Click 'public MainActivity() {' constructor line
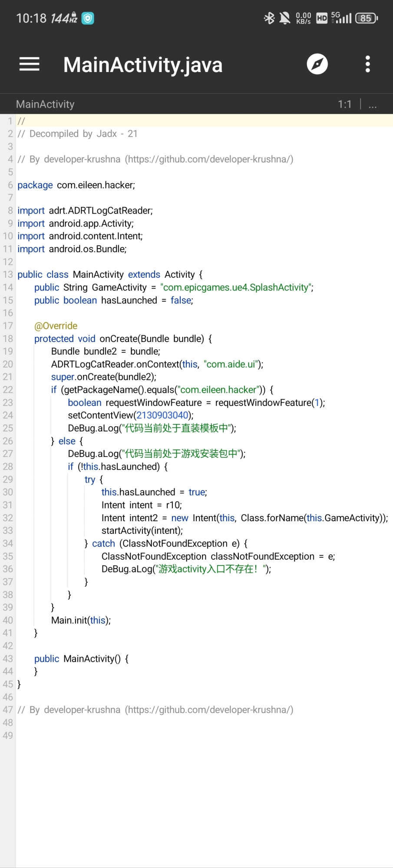The image size is (393, 868). click(x=82, y=659)
